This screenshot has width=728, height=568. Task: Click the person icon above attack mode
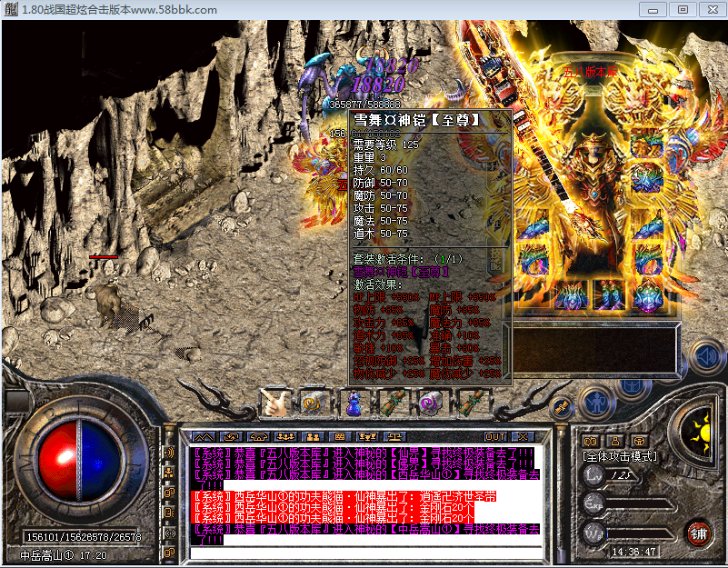click(x=615, y=441)
